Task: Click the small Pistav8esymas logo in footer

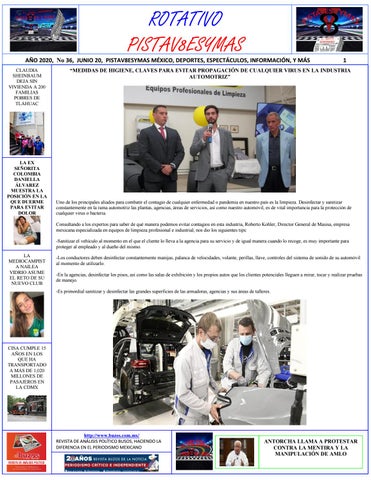Action: pyautogui.click(x=194, y=451)
